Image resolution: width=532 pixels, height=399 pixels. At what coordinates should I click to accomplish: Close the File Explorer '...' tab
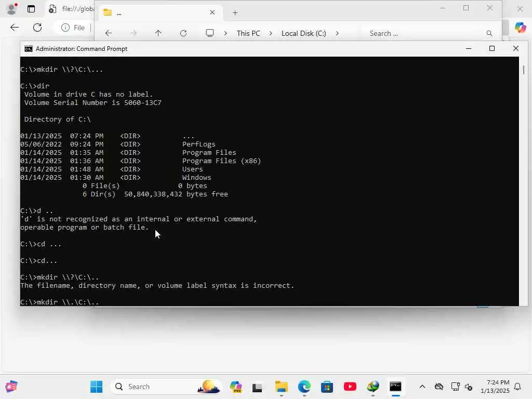[212, 12]
